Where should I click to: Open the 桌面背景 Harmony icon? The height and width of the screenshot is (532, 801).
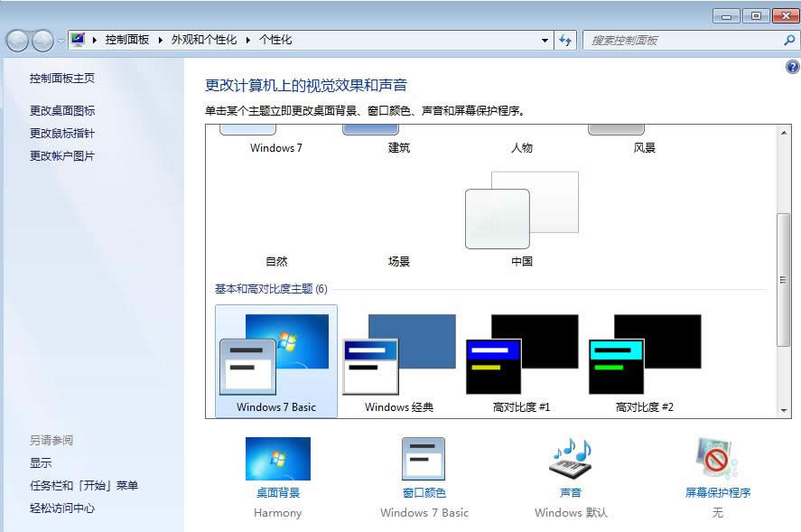[277, 459]
